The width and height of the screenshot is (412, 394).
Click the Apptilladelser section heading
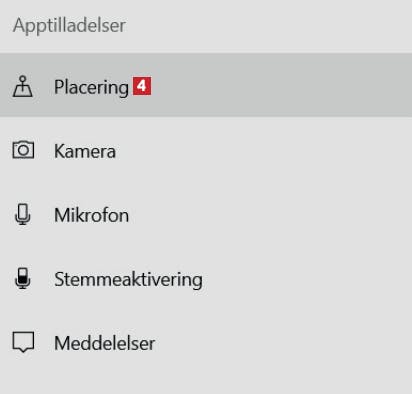click(x=69, y=25)
